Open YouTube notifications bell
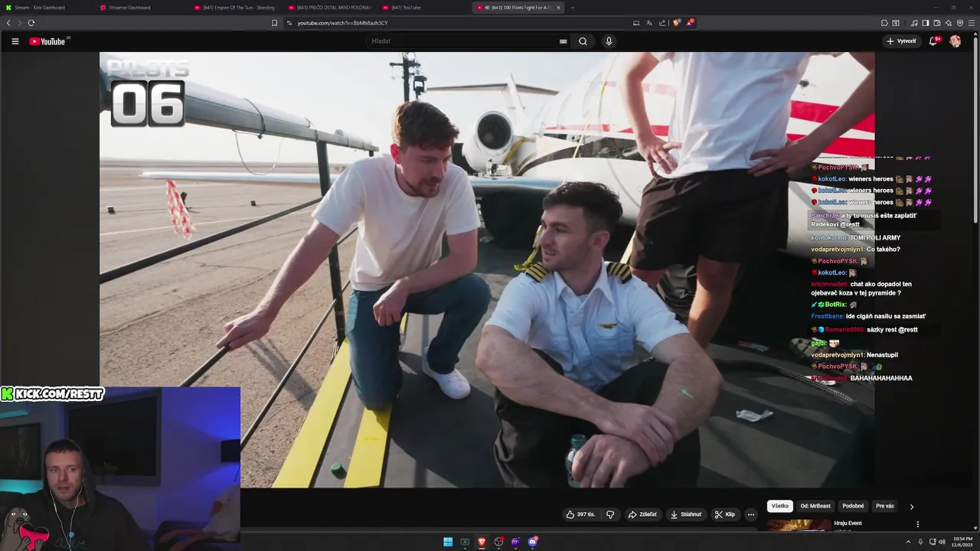This screenshot has height=551, width=980. [933, 41]
